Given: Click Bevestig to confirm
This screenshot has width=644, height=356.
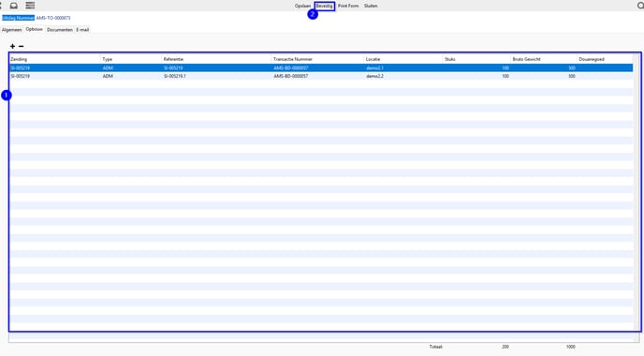Looking at the screenshot, I should point(325,6).
